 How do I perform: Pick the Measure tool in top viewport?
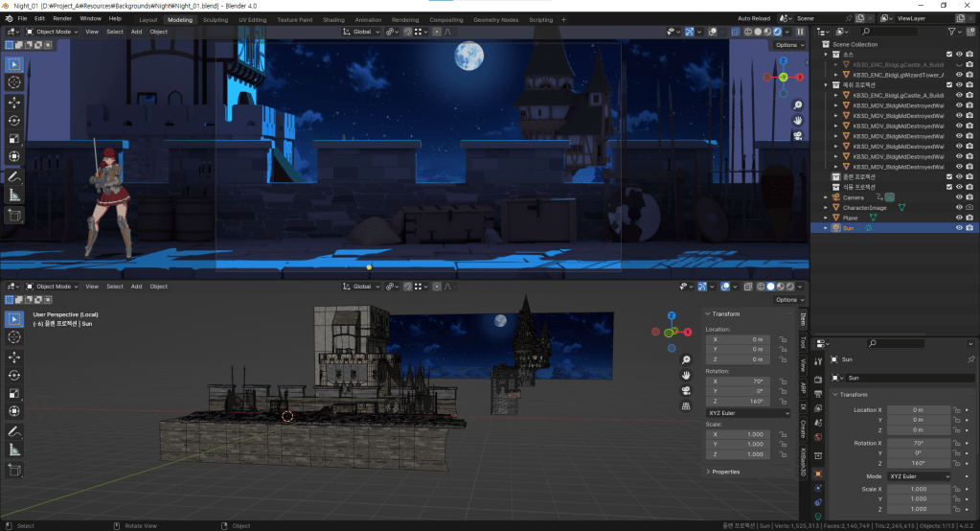click(14, 195)
